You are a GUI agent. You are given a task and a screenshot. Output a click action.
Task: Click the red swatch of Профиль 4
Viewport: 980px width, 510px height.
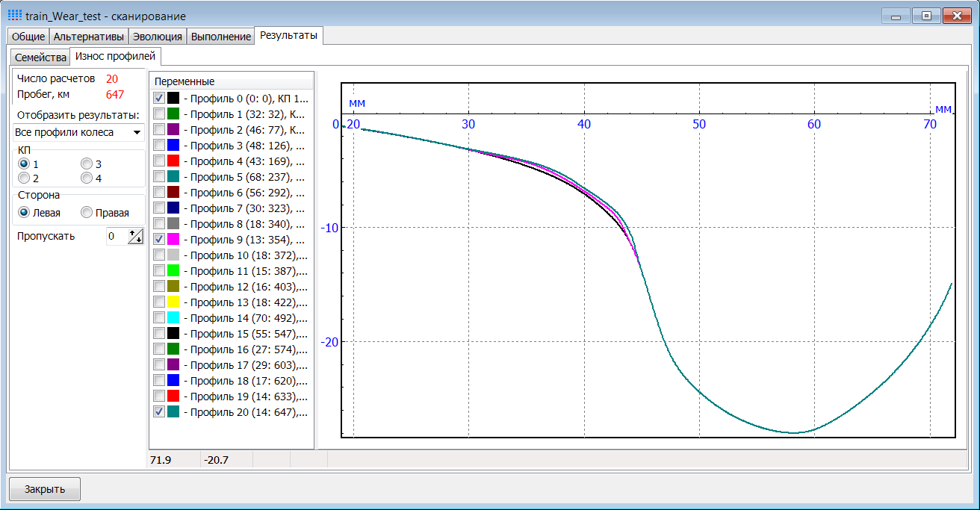click(x=173, y=161)
